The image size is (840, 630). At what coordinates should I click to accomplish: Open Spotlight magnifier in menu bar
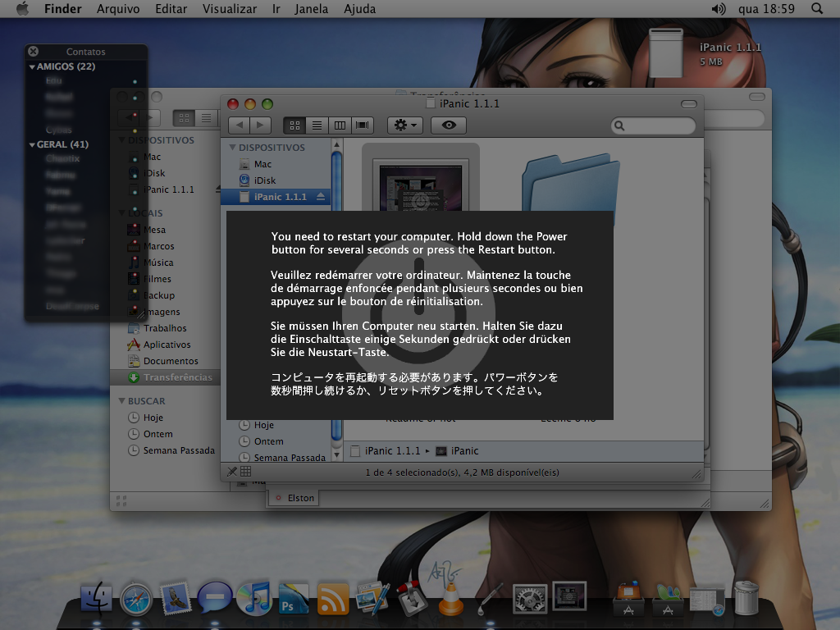[817, 8]
